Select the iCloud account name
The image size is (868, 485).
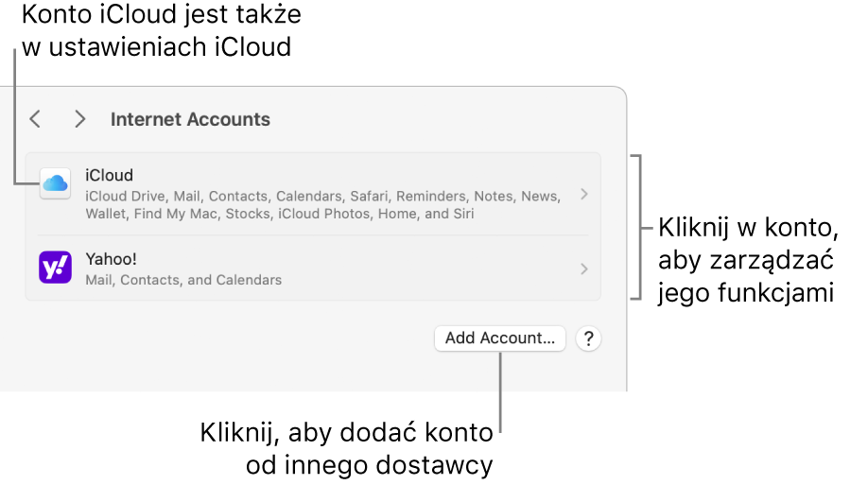pyautogui.click(x=109, y=175)
